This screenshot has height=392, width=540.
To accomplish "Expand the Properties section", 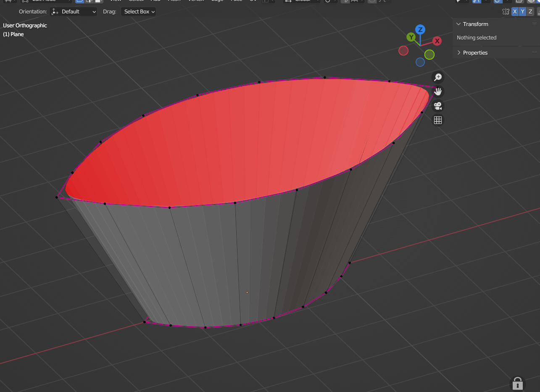I will coord(475,53).
